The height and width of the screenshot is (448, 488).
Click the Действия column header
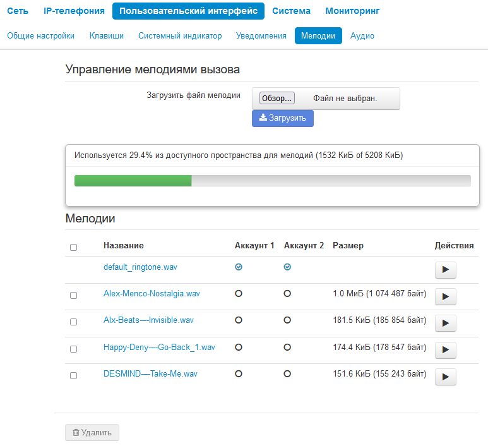(454, 246)
